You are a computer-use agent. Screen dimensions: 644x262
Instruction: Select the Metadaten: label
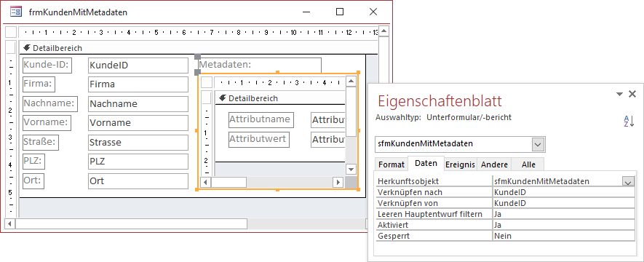click(x=260, y=65)
